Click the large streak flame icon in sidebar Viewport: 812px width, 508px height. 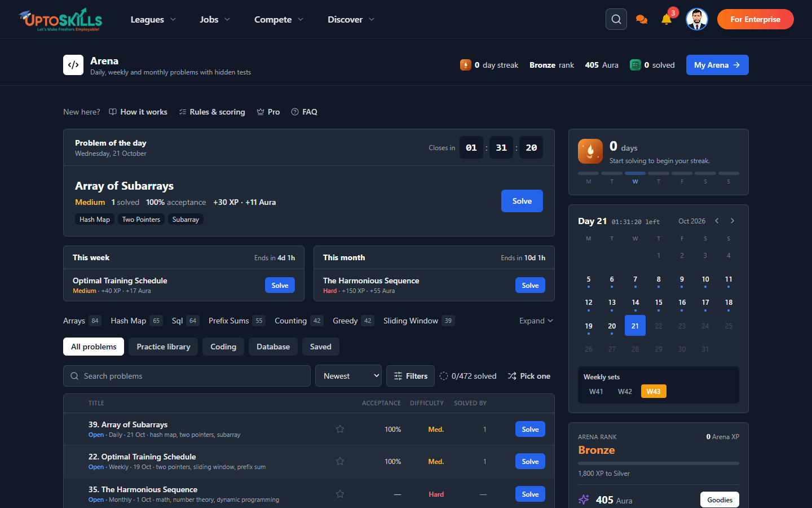(590, 151)
